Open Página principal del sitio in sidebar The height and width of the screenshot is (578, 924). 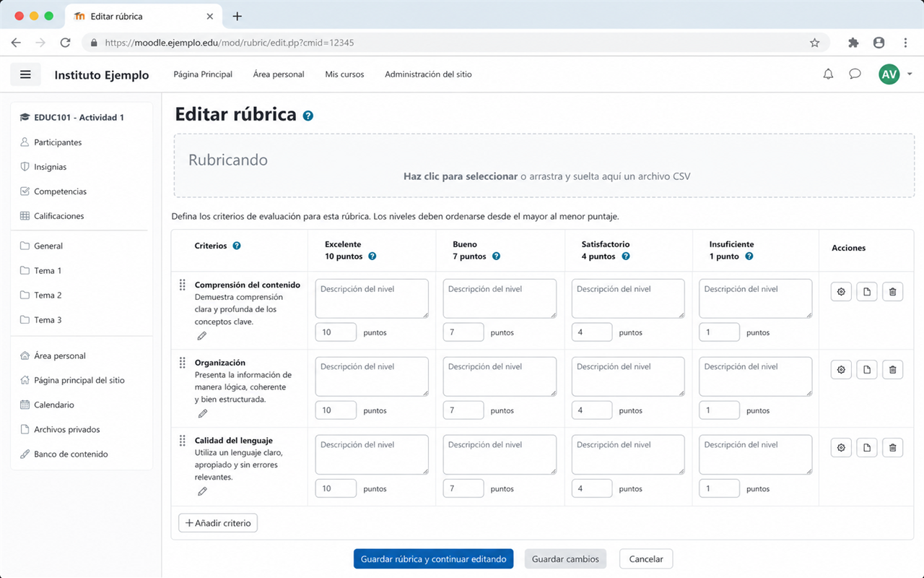(79, 380)
